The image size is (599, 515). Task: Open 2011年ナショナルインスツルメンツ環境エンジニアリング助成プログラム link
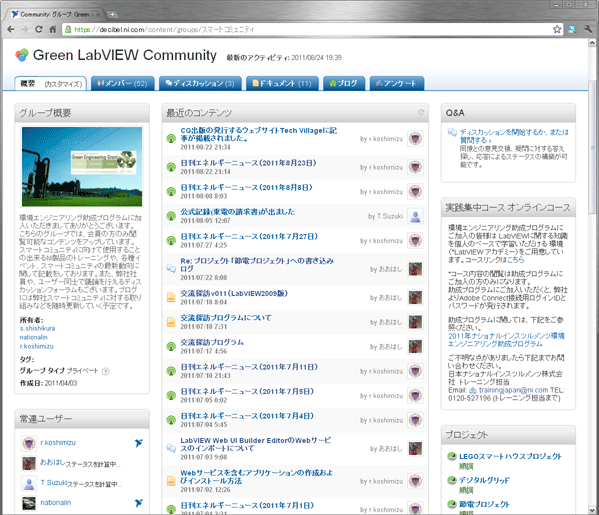[x=506, y=340]
